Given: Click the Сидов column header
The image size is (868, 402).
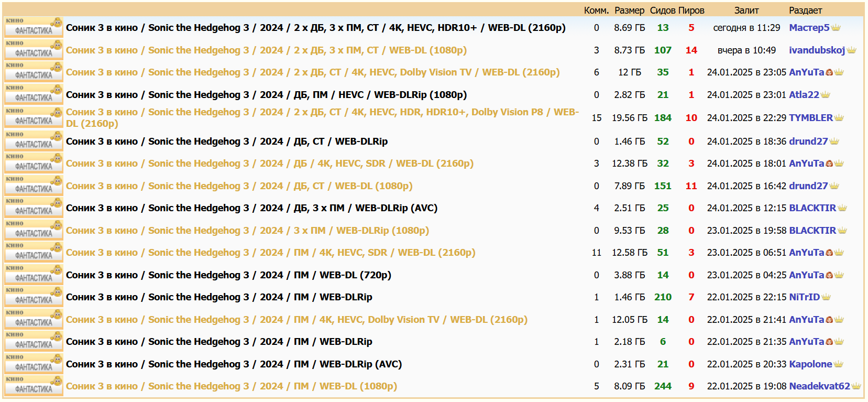Looking at the screenshot, I should coord(663,10).
